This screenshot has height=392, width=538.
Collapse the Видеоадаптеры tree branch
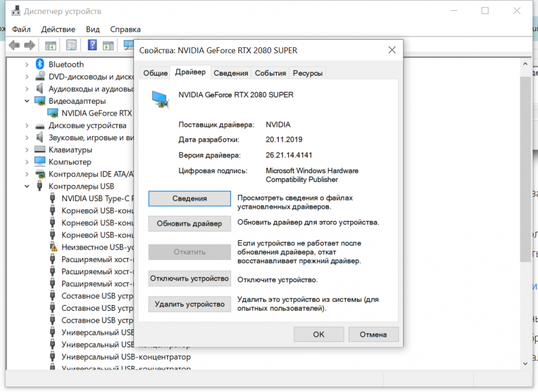tap(26, 101)
